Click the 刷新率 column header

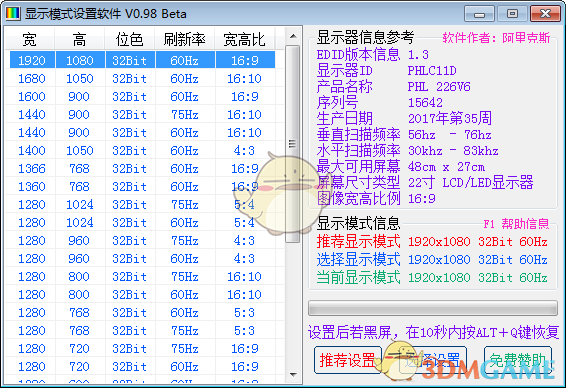pos(184,39)
